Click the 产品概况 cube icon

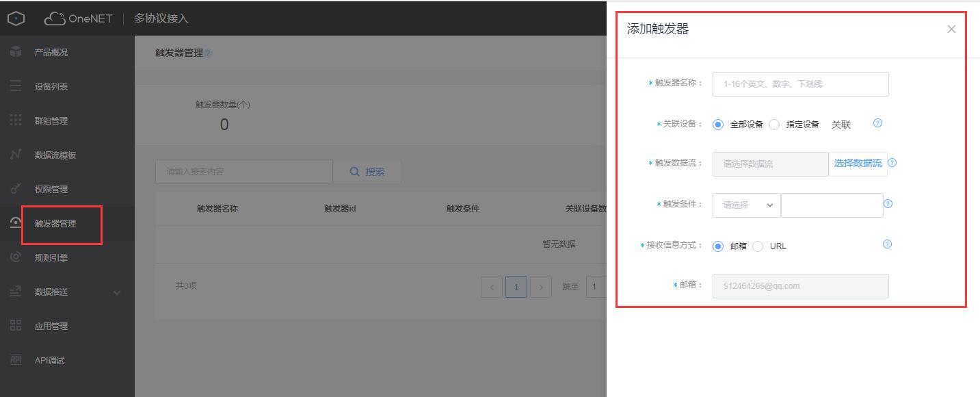pyautogui.click(x=16, y=52)
